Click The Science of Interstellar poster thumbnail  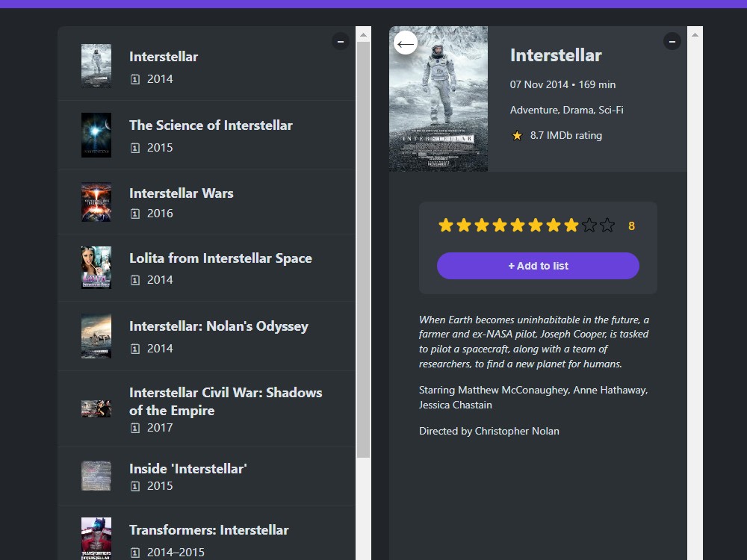[x=96, y=135]
